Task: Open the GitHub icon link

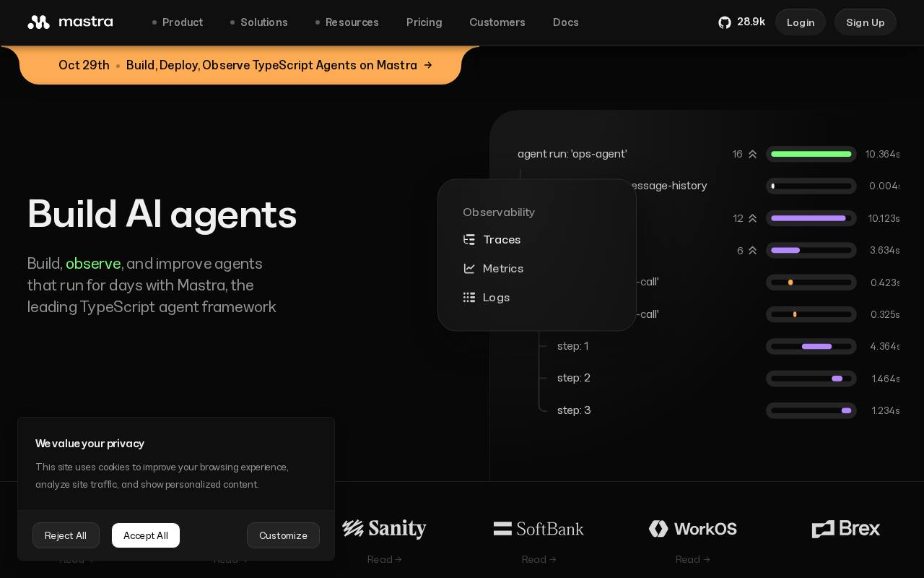Action: click(725, 22)
